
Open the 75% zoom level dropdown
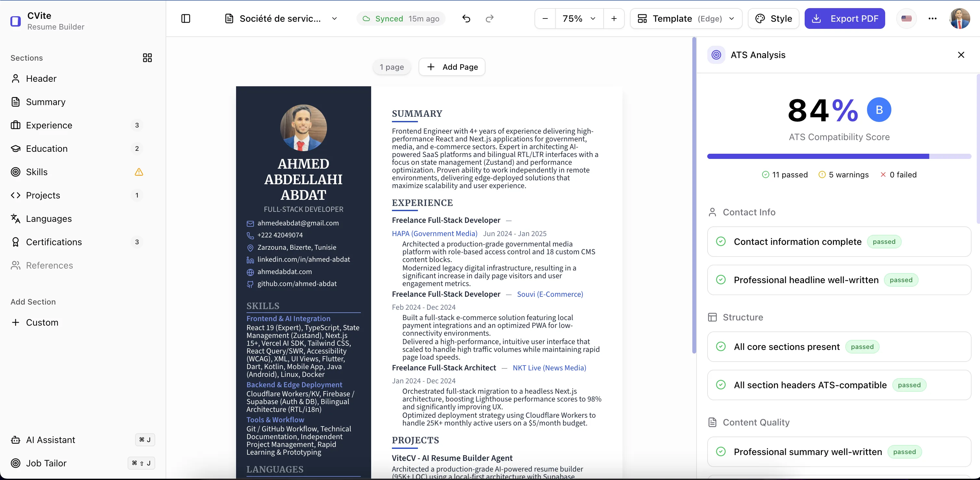pos(578,18)
